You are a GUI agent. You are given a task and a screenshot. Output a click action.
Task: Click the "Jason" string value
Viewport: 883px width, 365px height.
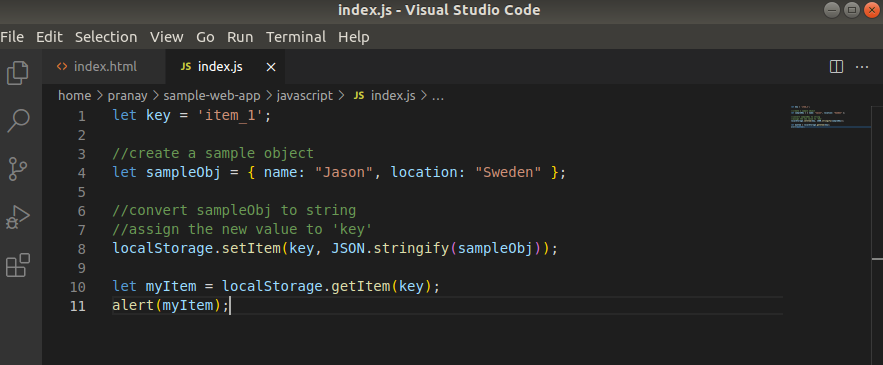(344, 172)
